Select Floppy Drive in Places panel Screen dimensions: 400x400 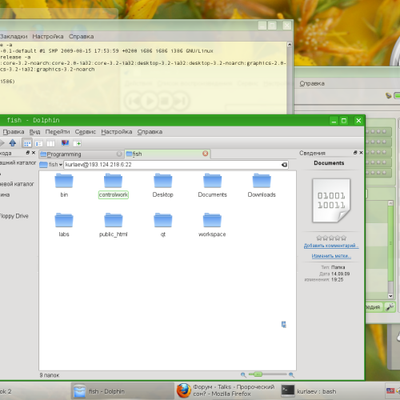[x=14, y=216]
